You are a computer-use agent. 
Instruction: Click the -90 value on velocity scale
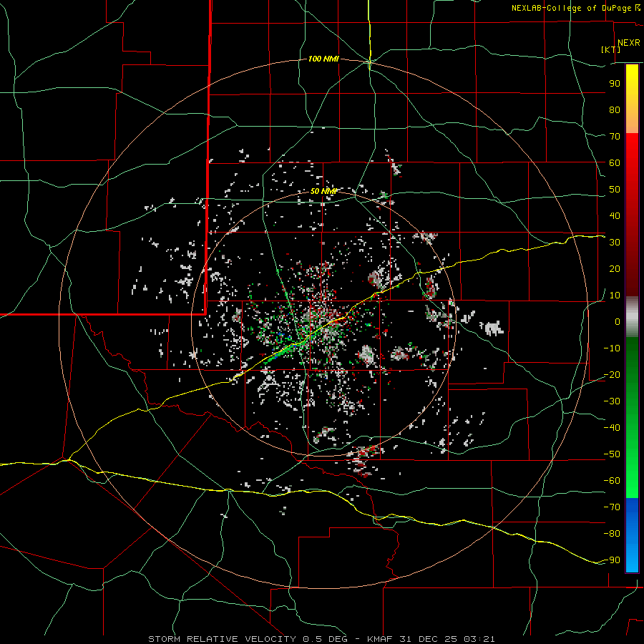(x=612, y=560)
